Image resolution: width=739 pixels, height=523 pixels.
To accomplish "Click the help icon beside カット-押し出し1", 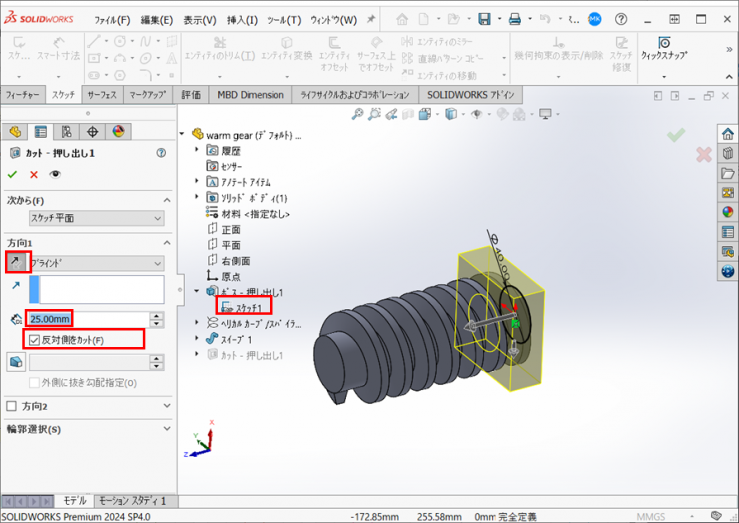I will point(161,153).
